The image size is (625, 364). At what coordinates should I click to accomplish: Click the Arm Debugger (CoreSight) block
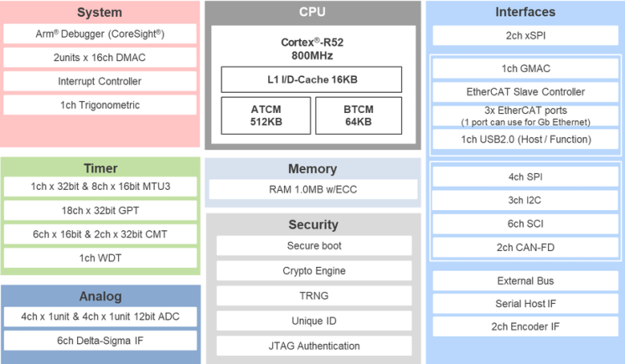(100, 33)
